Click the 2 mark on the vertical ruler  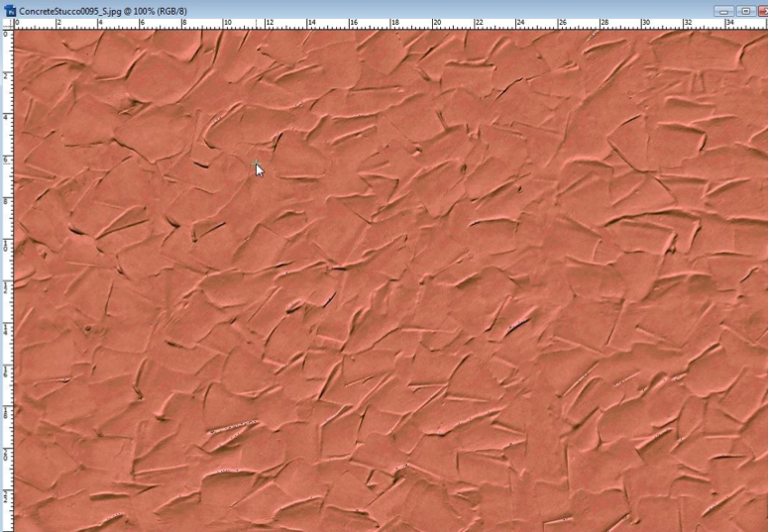(x=6, y=75)
